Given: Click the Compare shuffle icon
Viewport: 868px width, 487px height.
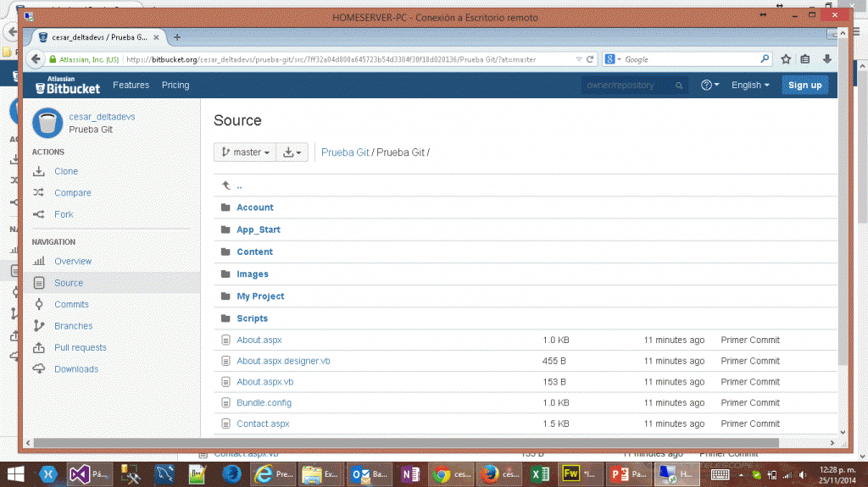Looking at the screenshot, I should pos(39,192).
